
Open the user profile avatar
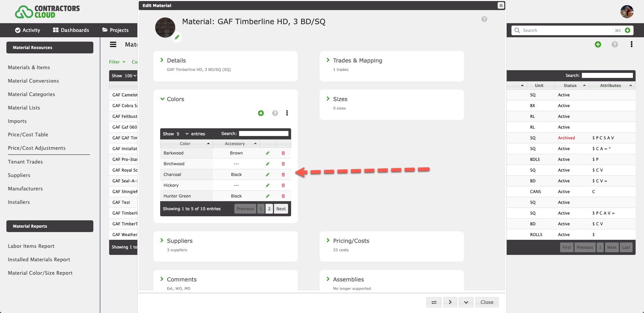[627, 12]
